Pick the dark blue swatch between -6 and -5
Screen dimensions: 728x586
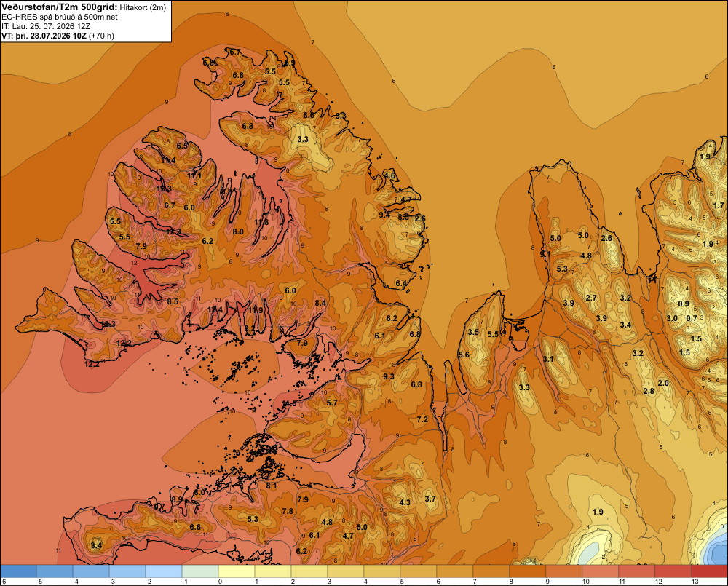click(x=18, y=571)
